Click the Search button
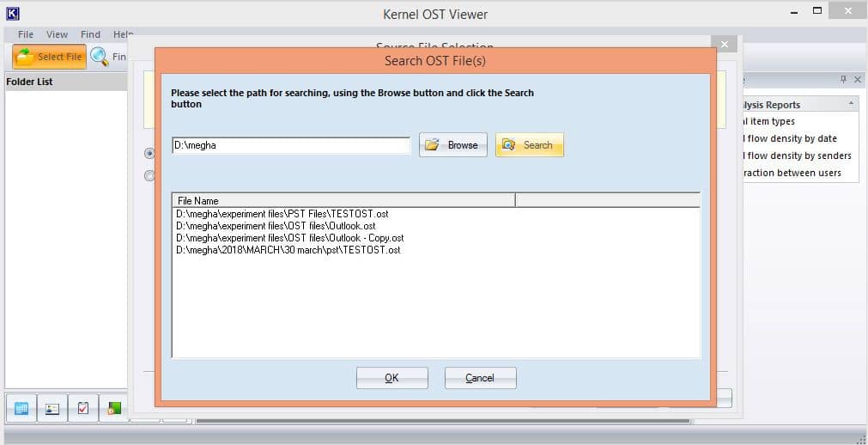This screenshot has width=868, height=445. click(x=530, y=145)
